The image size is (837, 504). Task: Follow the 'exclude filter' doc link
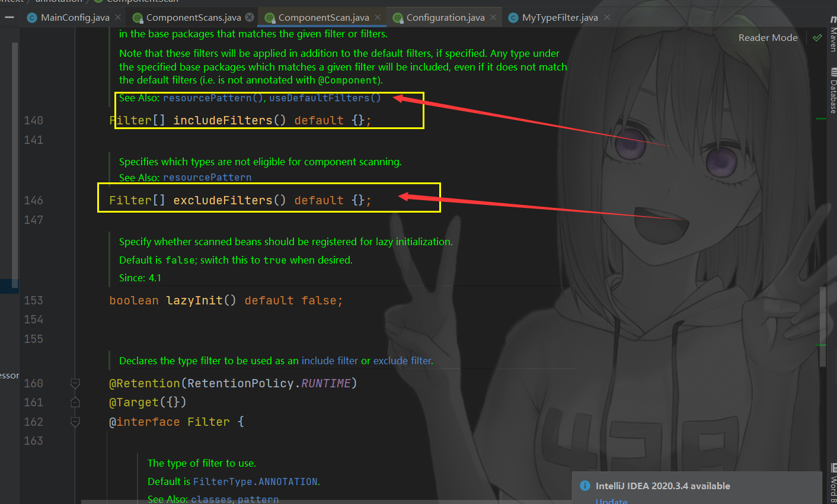(x=402, y=361)
